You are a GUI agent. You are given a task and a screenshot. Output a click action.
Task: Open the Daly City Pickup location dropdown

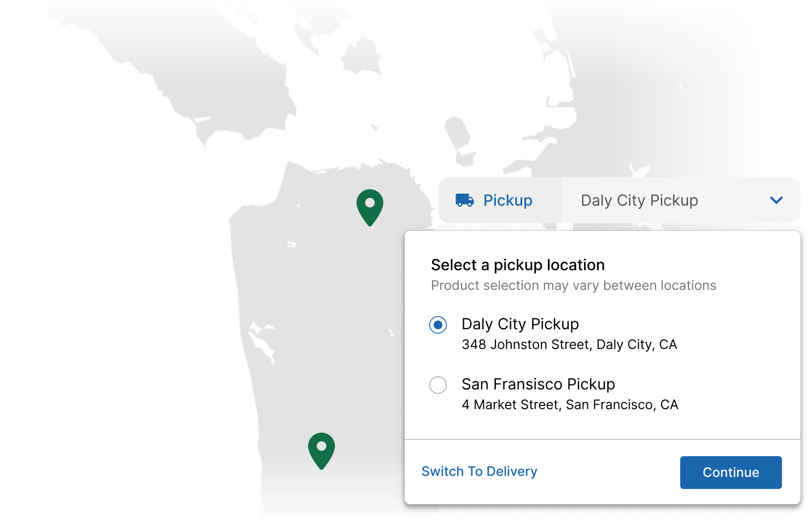[681, 200]
